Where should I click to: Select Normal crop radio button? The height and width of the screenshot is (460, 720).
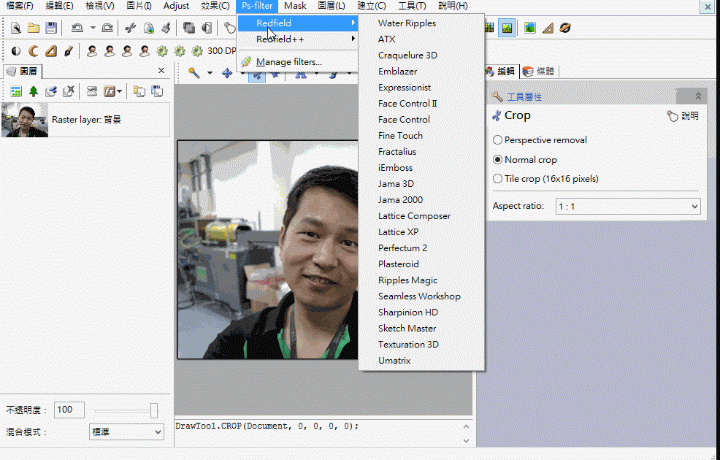(498, 160)
